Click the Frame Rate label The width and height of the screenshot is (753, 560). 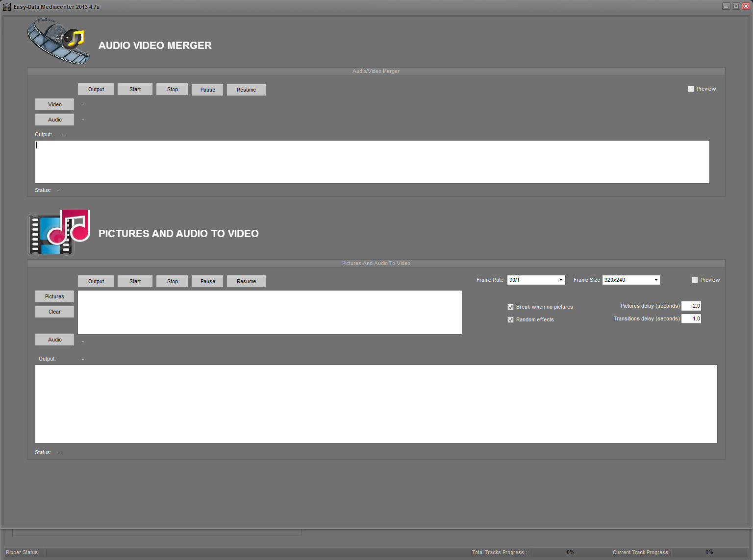490,280
